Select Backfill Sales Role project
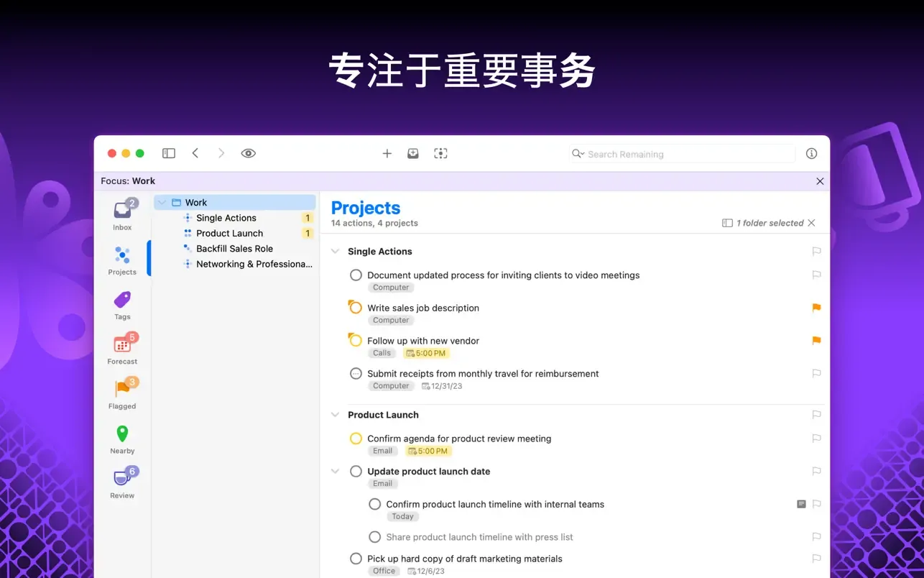The width and height of the screenshot is (924, 578). pyautogui.click(x=235, y=249)
